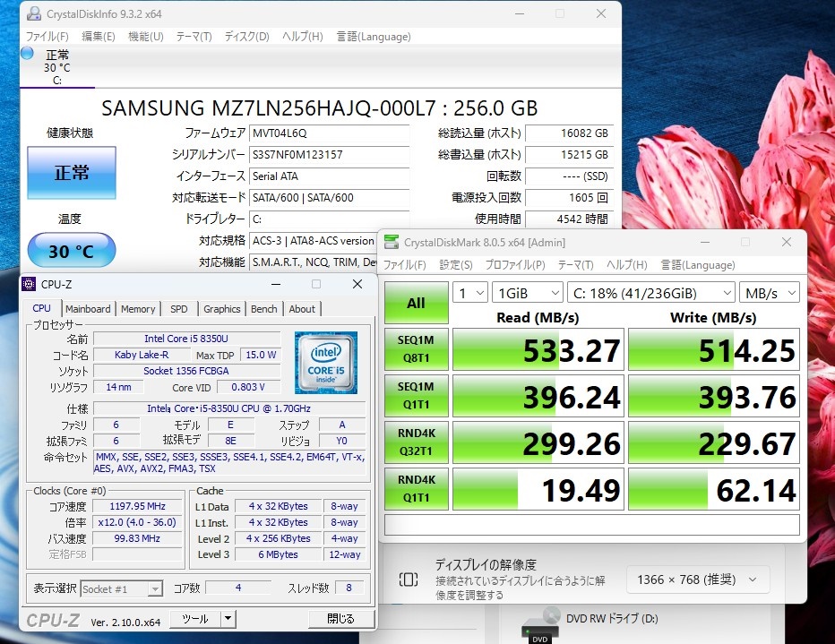Click the CPU name field Intel Core i5 8350U
The height and width of the screenshot is (644, 835).
pos(186,339)
